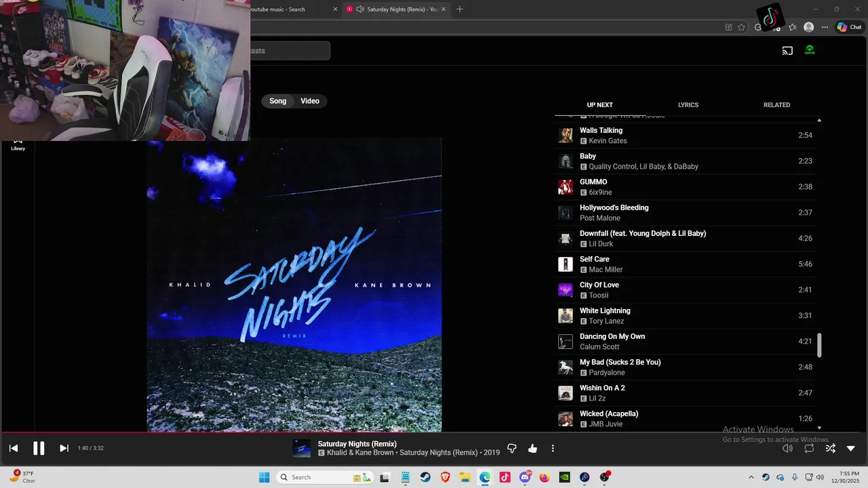868x488 pixels.
Task: Switch to the youtube music - Search browser tab
Action: pyautogui.click(x=293, y=9)
